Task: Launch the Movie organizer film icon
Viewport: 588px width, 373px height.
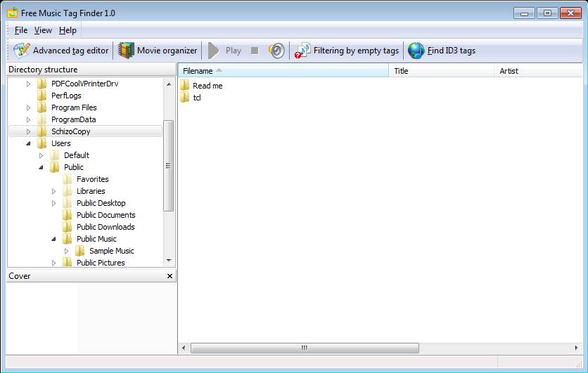Action: tap(126, 51)
